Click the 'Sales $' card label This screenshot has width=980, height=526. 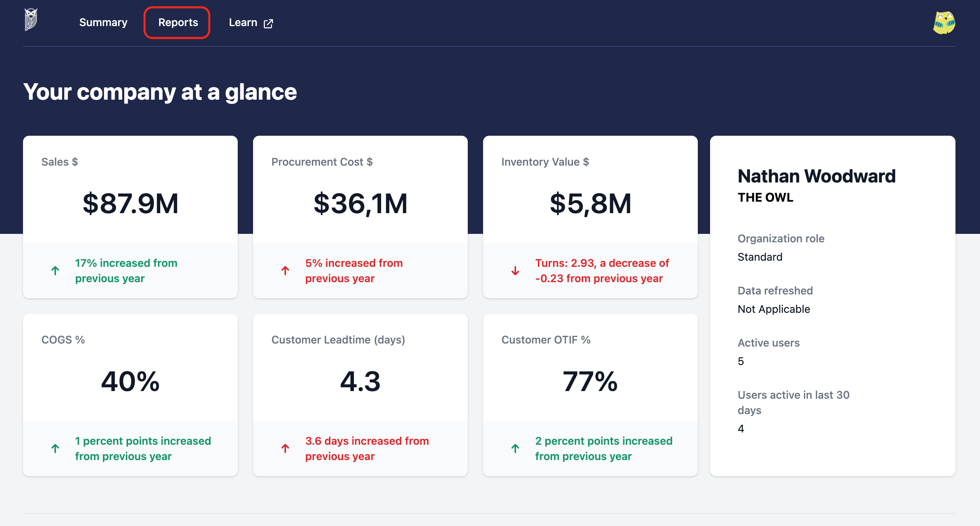pos(60,162)
